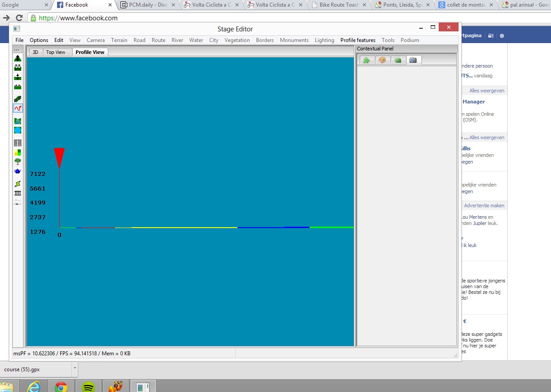Click the river tool icon

click(x=18, y=121)
